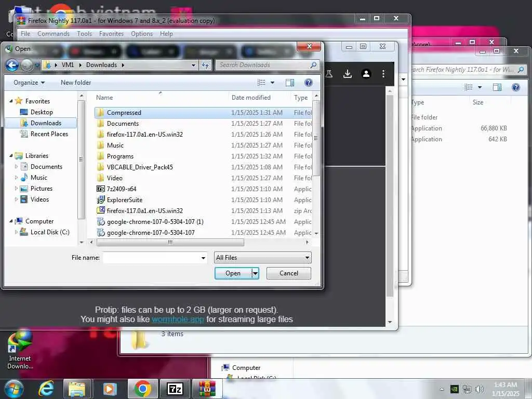532x399 pixels.
Task: Open the WinRAR Tools menu
Action: 84,34
